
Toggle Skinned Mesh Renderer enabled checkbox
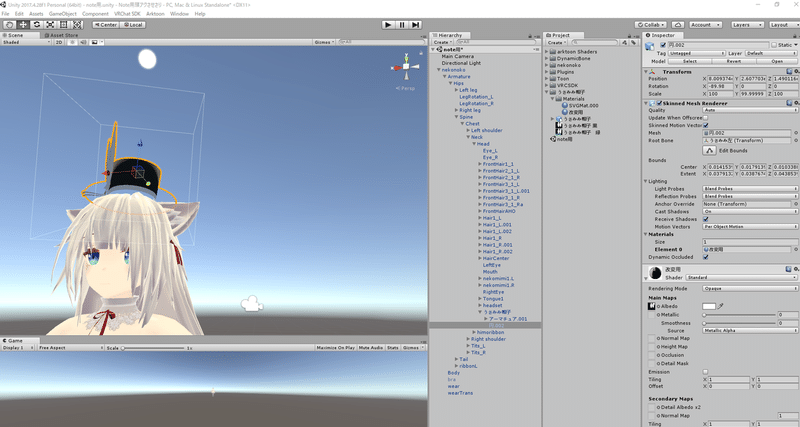[x=659, y=103]
